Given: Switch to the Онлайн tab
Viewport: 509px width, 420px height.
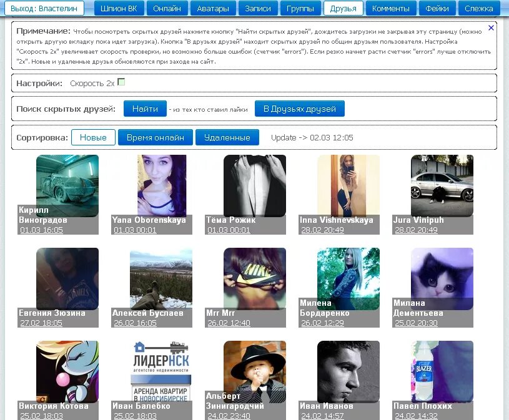Looking at the screenshot, I should click(167, 9).
